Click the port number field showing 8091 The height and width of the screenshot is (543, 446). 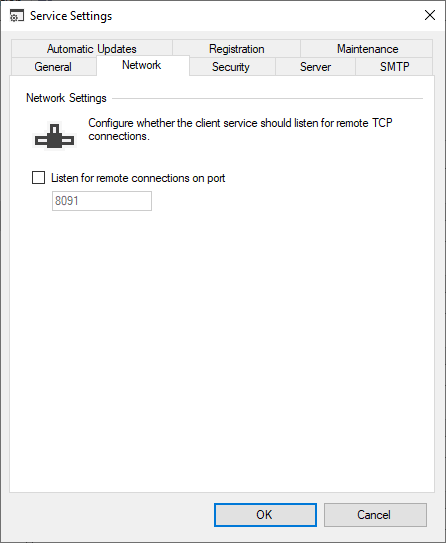coord(102,201)
